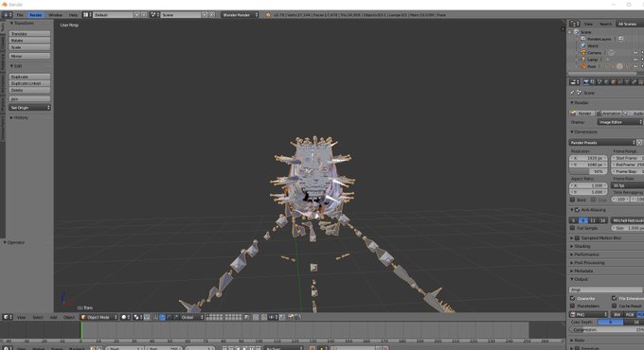This screenshot has height=350, width=644.
Task: Toggle Camera visibility eye in outliner
Action: click(635, 53)
